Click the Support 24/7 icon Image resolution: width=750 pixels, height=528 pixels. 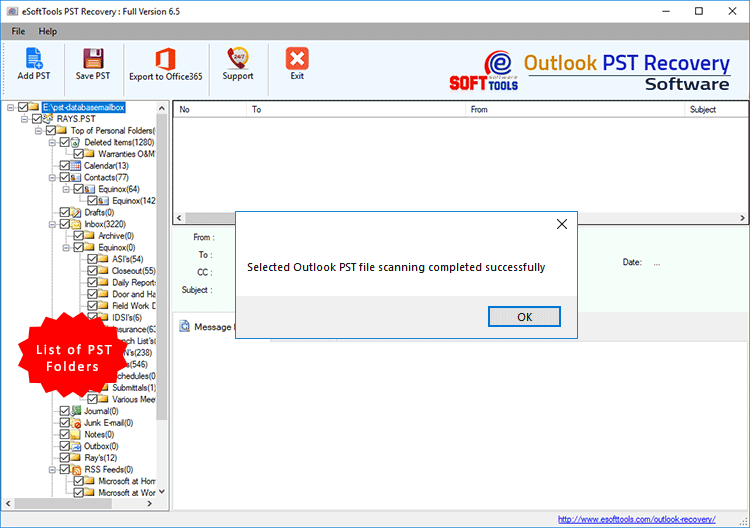[x=238, y=58]
